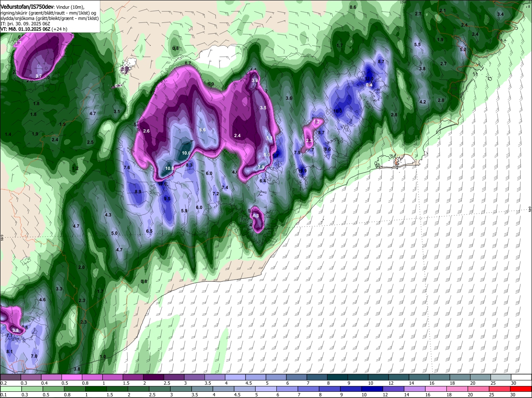Click the 7.4 precipitation value

point(225,188)
